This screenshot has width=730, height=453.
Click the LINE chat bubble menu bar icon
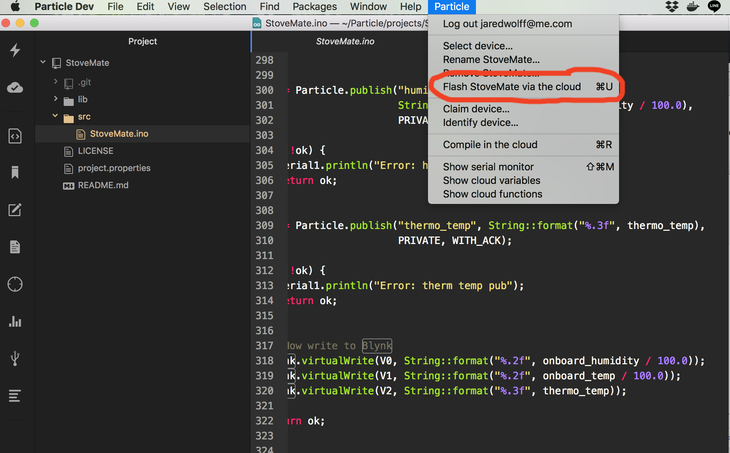(714, 7)
